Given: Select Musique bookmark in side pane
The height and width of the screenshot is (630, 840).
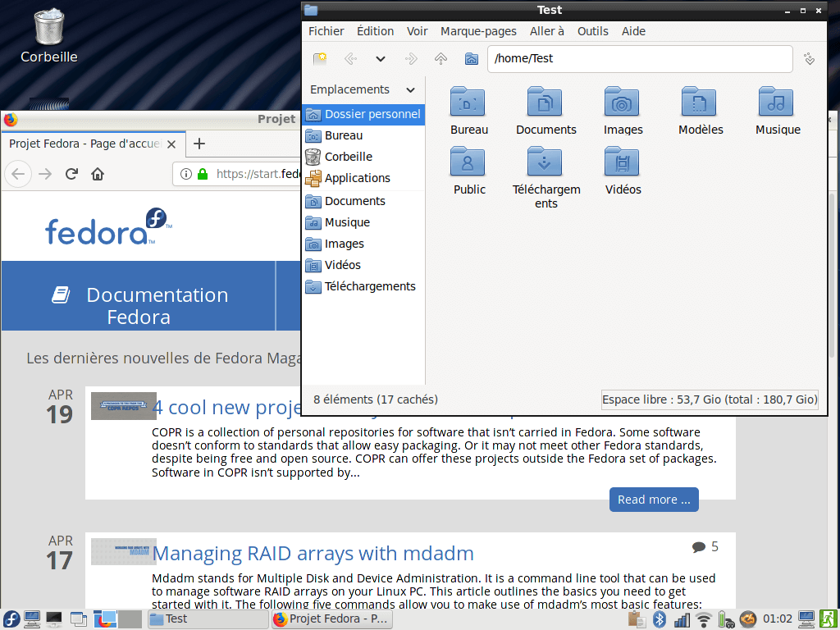Looking at the screenshot, I should [x=363, y=222].
